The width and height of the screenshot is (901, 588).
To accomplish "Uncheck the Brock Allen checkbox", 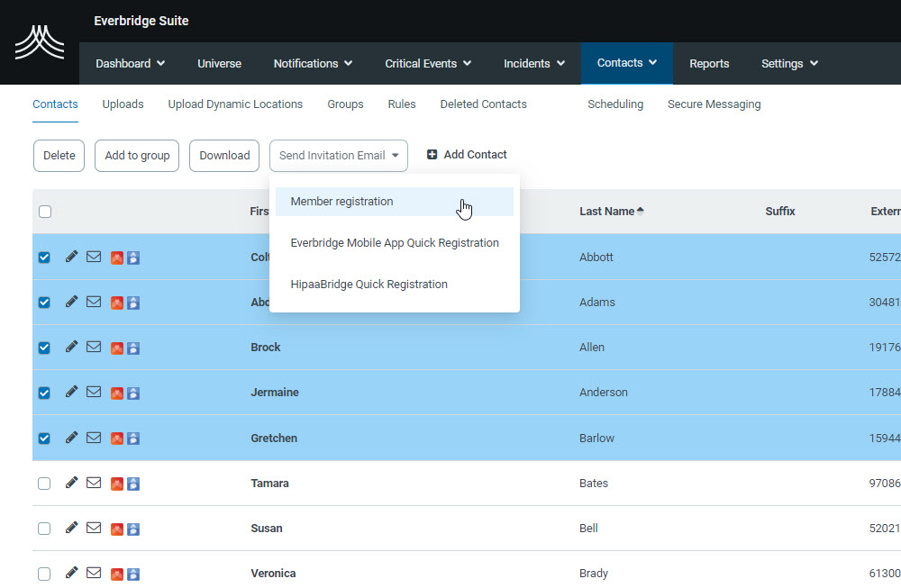I will [44, 348].
